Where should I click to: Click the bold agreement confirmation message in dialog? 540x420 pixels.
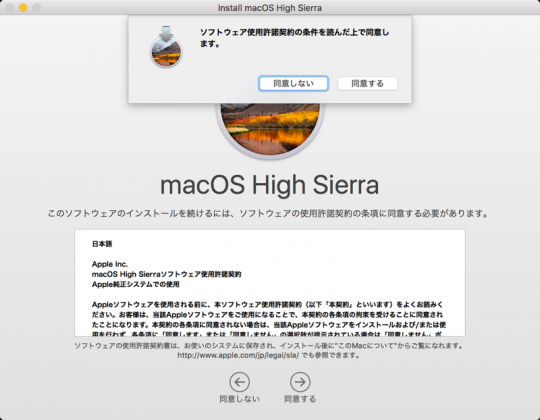(294, 38)
